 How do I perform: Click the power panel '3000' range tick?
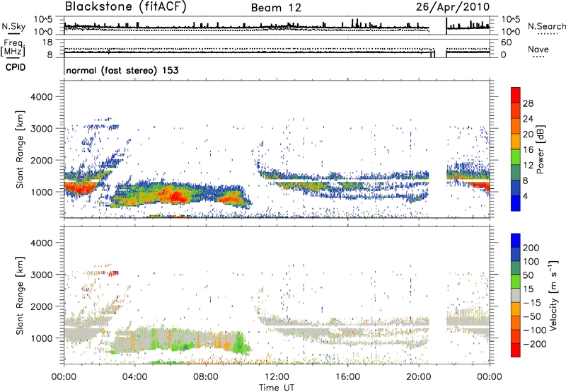pyautogui.click(x=41, y=129)
